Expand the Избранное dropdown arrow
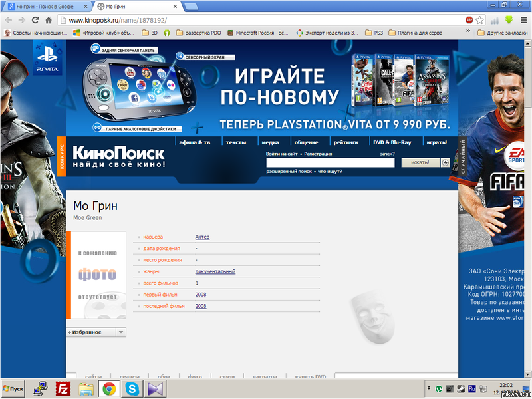 click(121, 332)
